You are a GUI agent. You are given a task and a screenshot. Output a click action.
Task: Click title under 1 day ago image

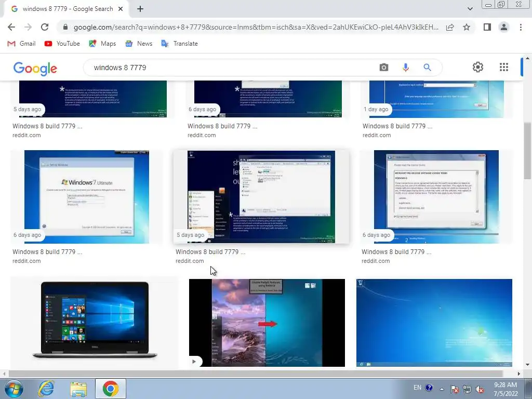click(x=397, y=126)
